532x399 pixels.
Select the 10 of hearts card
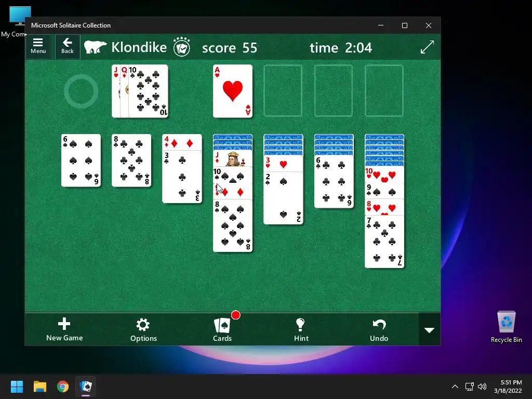click(x=384, y=175)
